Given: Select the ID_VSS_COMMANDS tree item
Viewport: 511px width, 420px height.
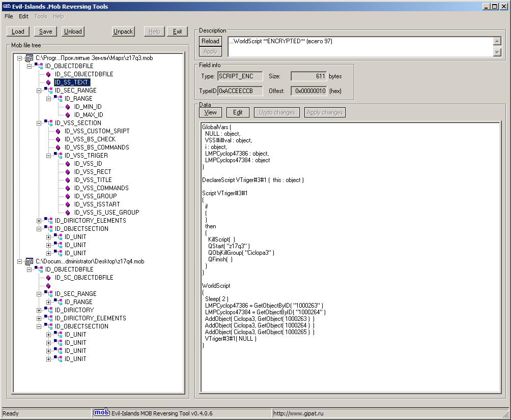Looking at the screenshot, I should click(x=101, y=188).
